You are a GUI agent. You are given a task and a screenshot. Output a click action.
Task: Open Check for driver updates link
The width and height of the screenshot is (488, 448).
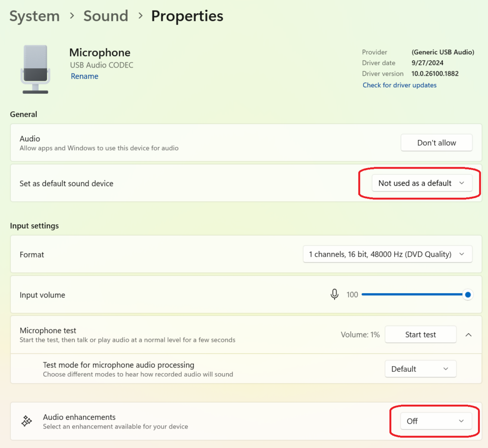coord(399,85)
